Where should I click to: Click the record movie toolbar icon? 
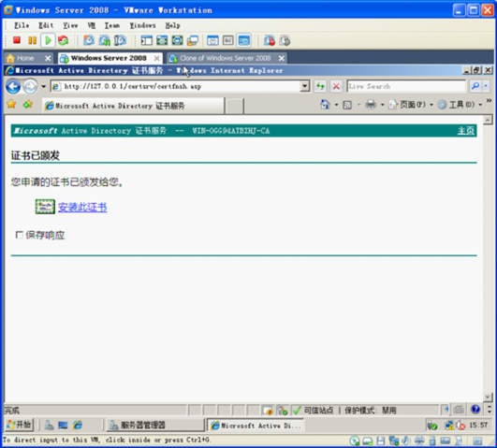click(285, 40)
